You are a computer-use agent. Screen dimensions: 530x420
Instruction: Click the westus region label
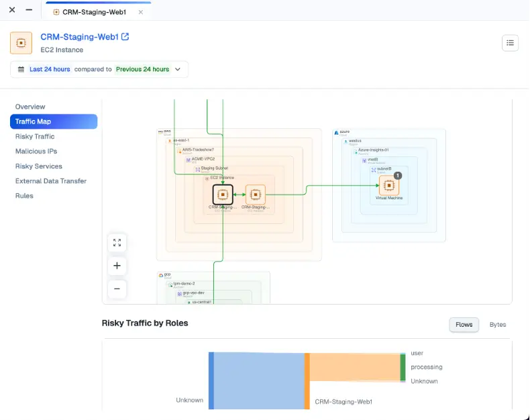click(355, 141)
